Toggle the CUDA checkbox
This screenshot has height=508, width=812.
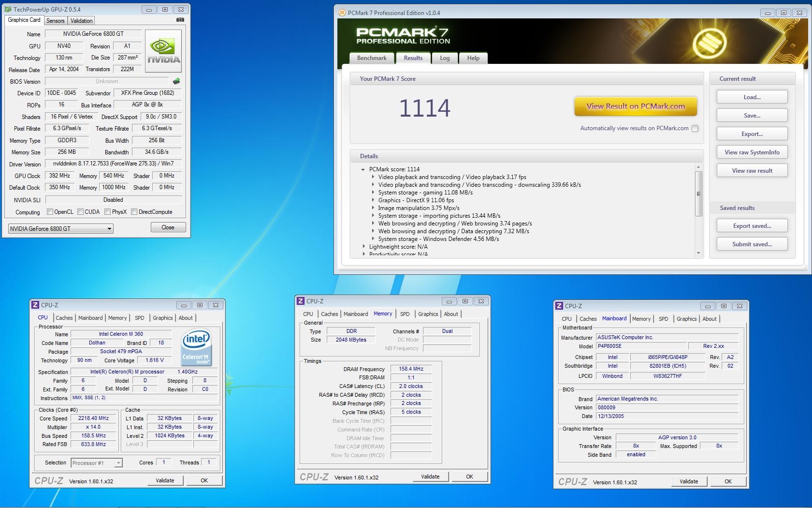80,211
